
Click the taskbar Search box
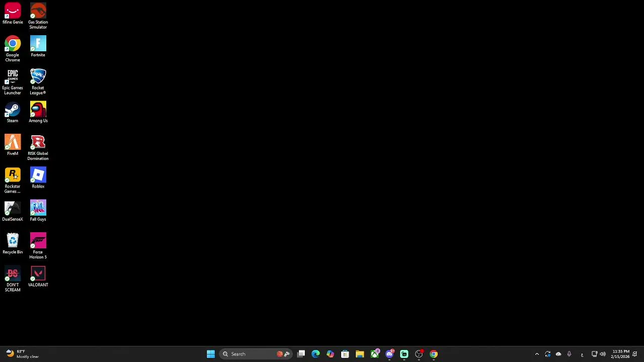tap(256, 354)
